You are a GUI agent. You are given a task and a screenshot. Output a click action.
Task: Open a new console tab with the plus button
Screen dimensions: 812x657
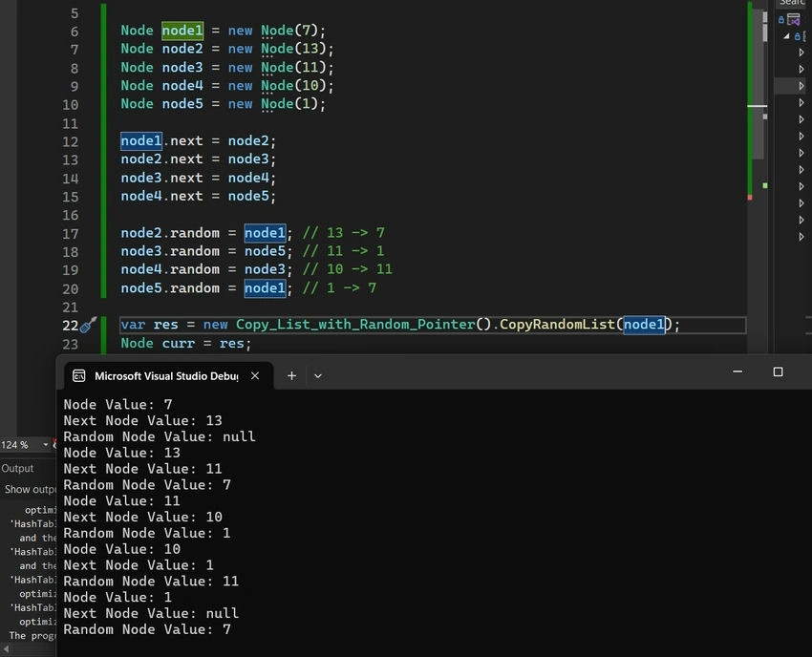pyautogui.click(x=291, y=376)
